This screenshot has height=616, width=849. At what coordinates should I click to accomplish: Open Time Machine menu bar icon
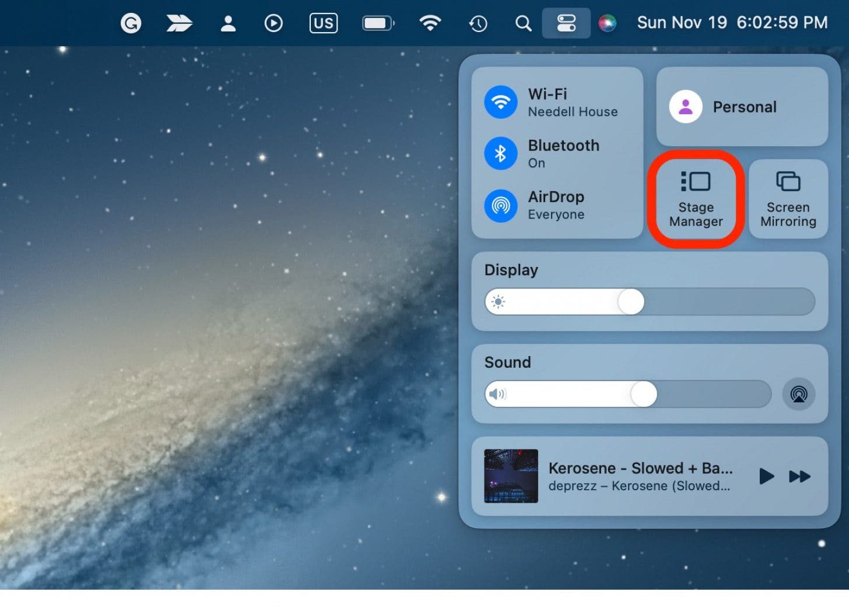click(x=478, y=23)
